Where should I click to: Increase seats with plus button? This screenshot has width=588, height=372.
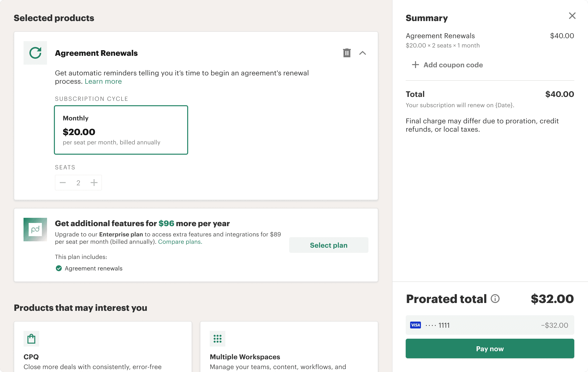click(x=94, y=183)
